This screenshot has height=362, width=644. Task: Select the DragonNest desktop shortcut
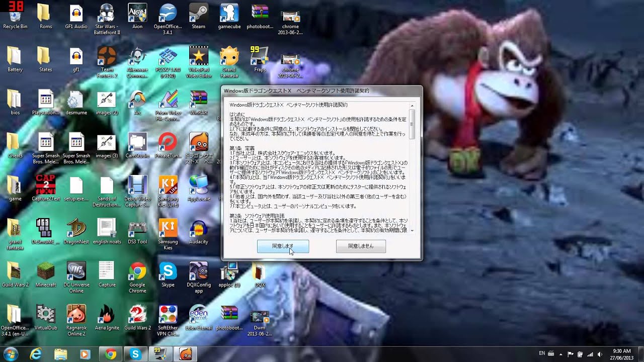click(x=76, y=232)
